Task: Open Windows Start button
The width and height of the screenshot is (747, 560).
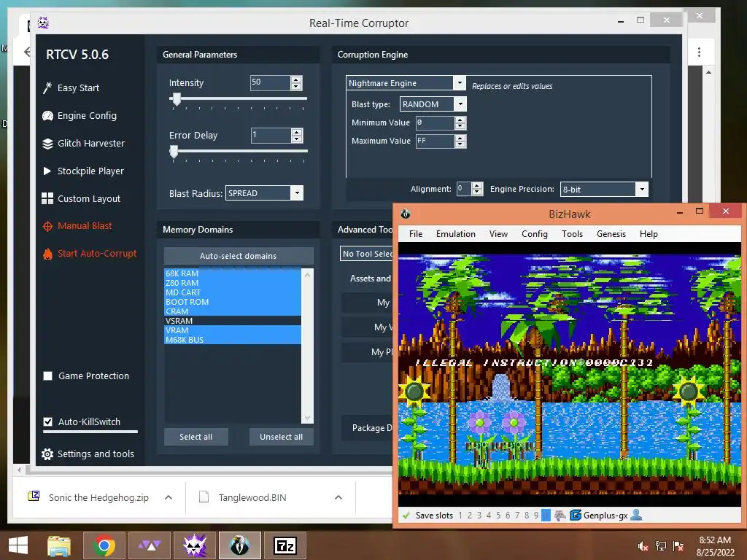Action: click(x=18, y=545)
